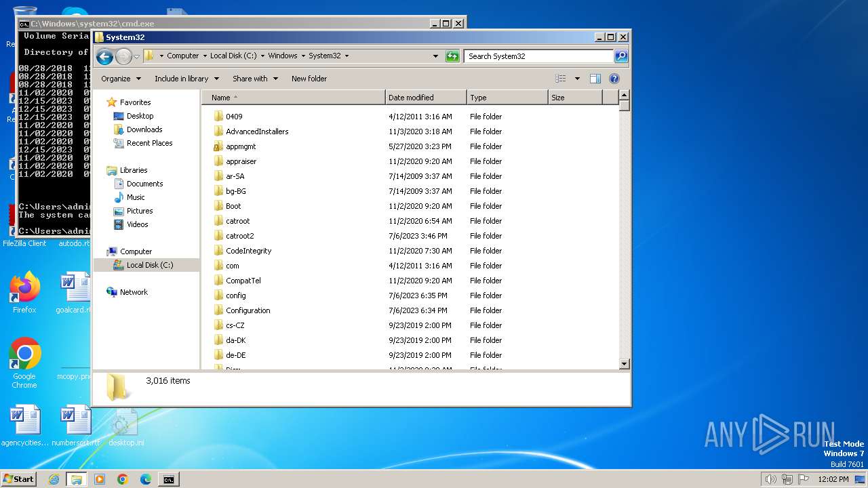This screenshot has width=868, height=488.
Task: Open the Windows Start button
Action: coord(18,479)
